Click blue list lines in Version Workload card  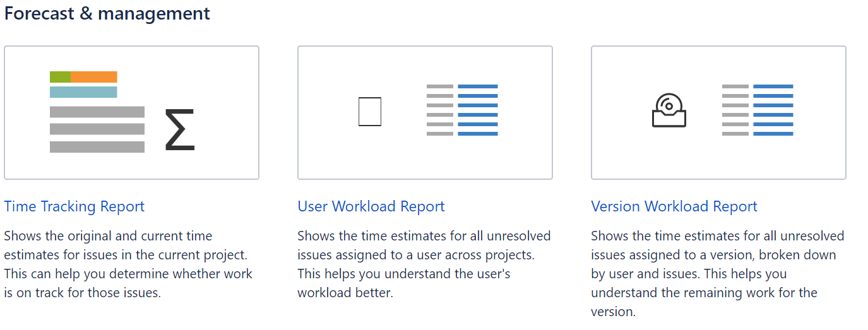(773, 110)
